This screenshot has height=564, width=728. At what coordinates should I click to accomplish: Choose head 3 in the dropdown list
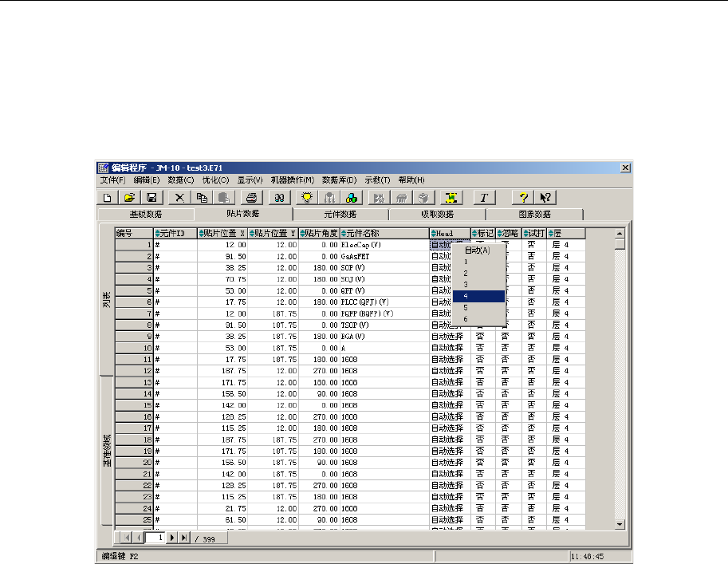click(x=478, y=285)
